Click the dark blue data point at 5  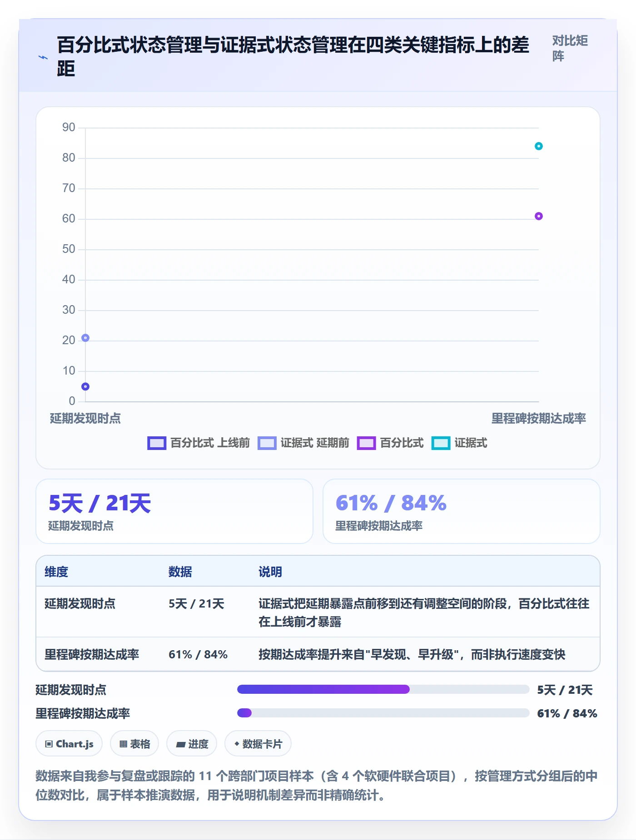tap(85, 386)
